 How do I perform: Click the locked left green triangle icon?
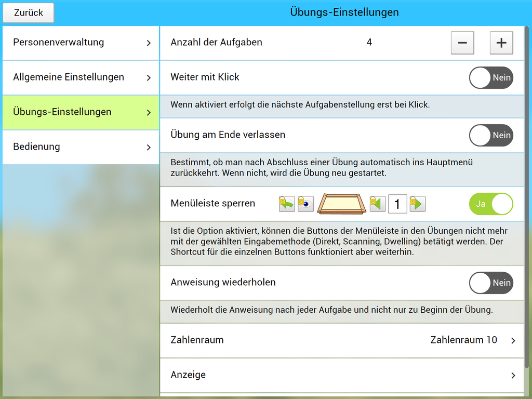click(x=377, y=204)
